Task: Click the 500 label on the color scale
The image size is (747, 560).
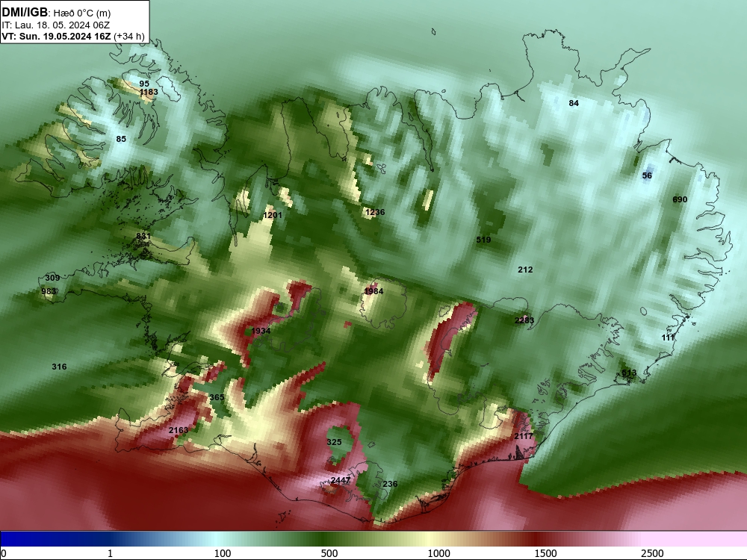Action: [329, 553]
